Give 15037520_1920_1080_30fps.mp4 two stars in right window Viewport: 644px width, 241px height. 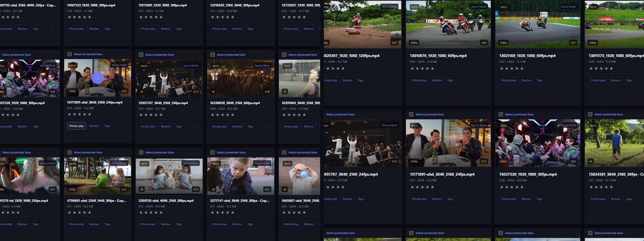(x=507, y=187)
